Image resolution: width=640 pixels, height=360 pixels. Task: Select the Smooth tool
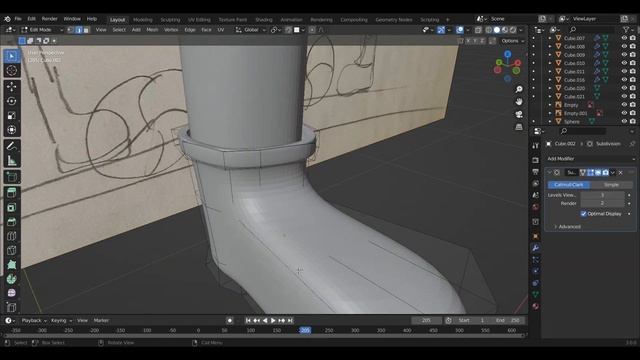click(11, 293)
